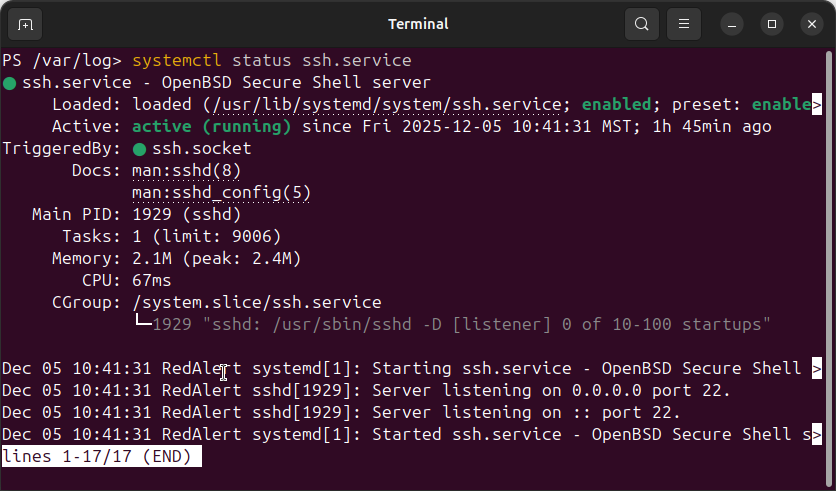Image resolution: width=836 pixels, height=491 pixels.
Task: Open the terminal search magnifier icon
Action: [x=642, y=23]
